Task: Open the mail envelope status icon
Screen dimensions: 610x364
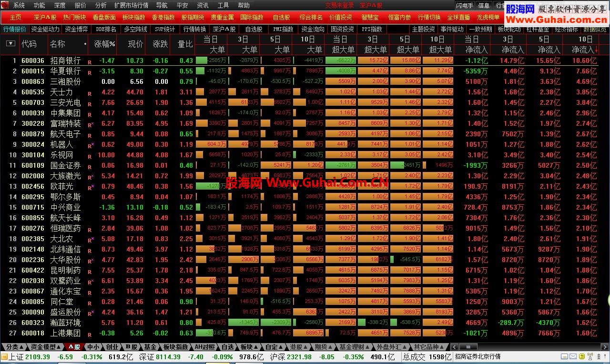Action: 573,357
